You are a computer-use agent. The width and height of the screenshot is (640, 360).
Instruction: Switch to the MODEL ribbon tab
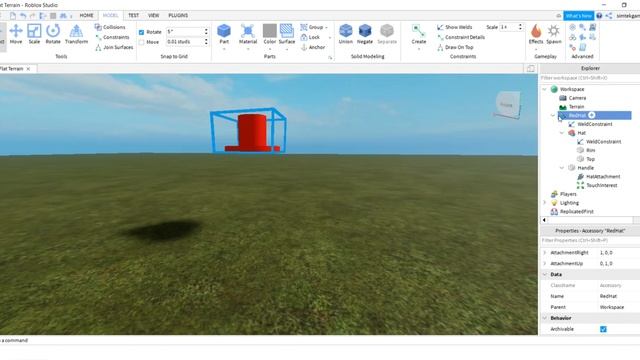[x=110, y=16]
